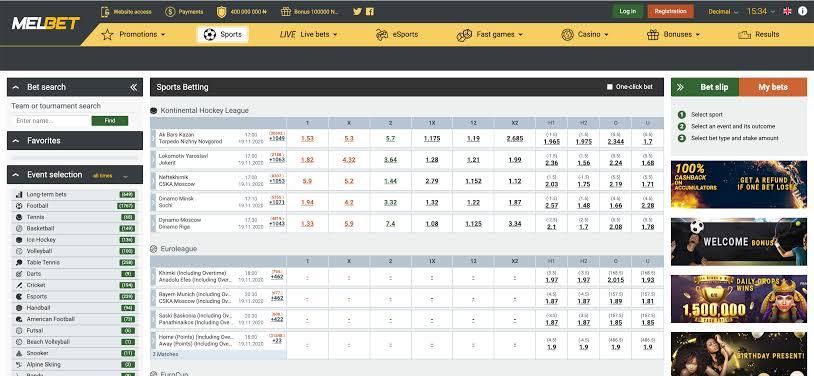The image size is (814, 376).
Task: Enable the One-click bet checkbox
Action: pyautogui.click(x=609, y=87)
